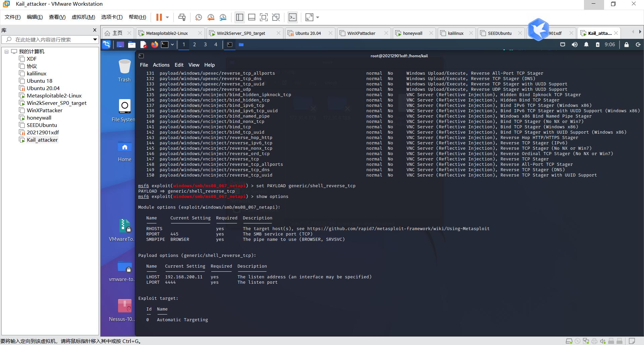This screenshot has width=644, height=345.
Task: Click the Kali lock screen icon
Action: point(626,45)
